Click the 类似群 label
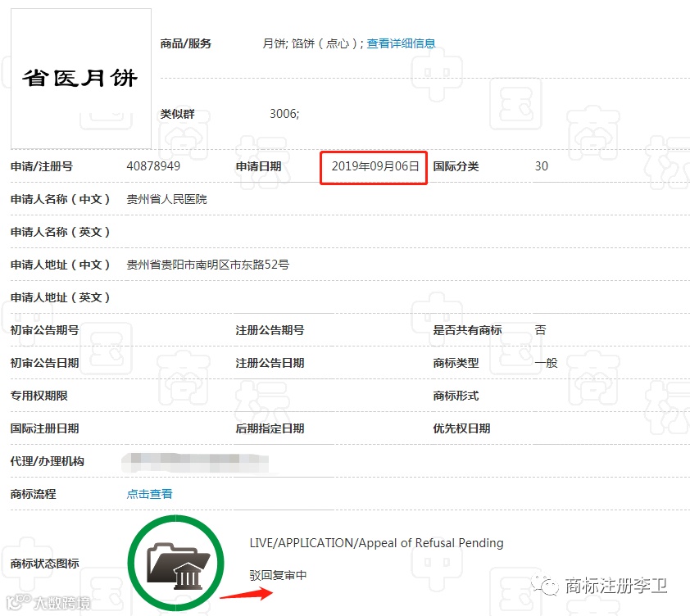The height and width of the screenshot is (616, 690). [x=177, y=114]
